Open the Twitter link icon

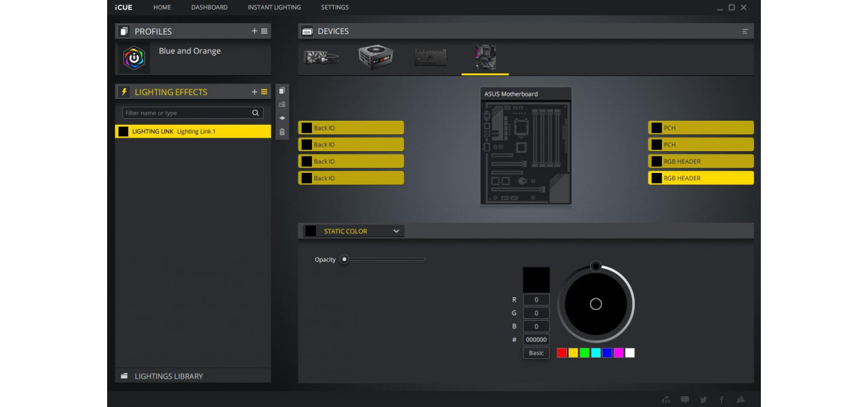[x=703, y=400]
